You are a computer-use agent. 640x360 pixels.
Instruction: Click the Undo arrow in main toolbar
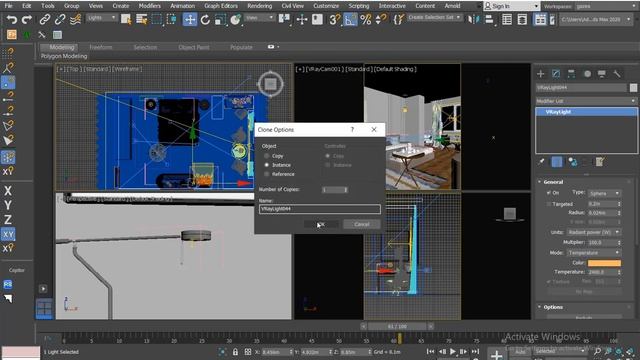tap(12, 19)
